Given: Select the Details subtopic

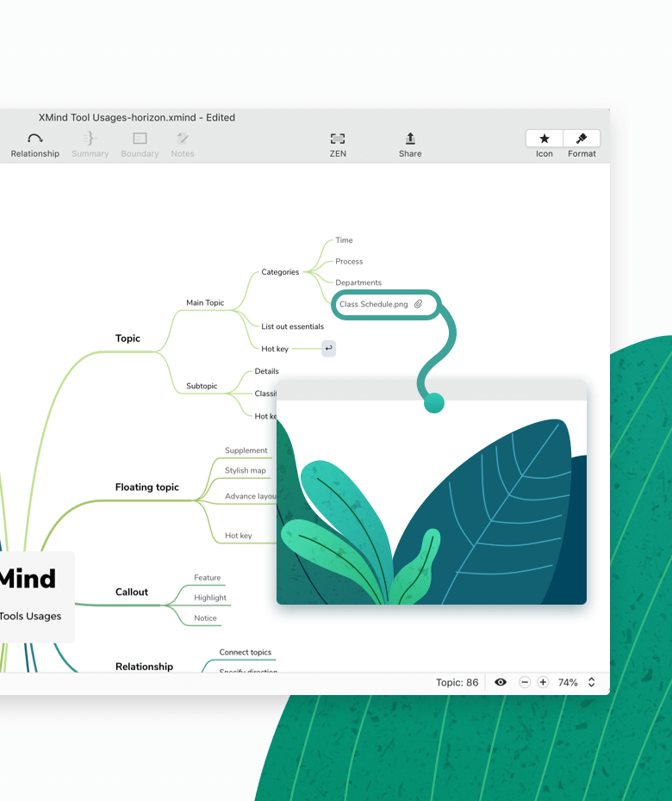Looking at the screenshot, I should (x=267, y=371).
